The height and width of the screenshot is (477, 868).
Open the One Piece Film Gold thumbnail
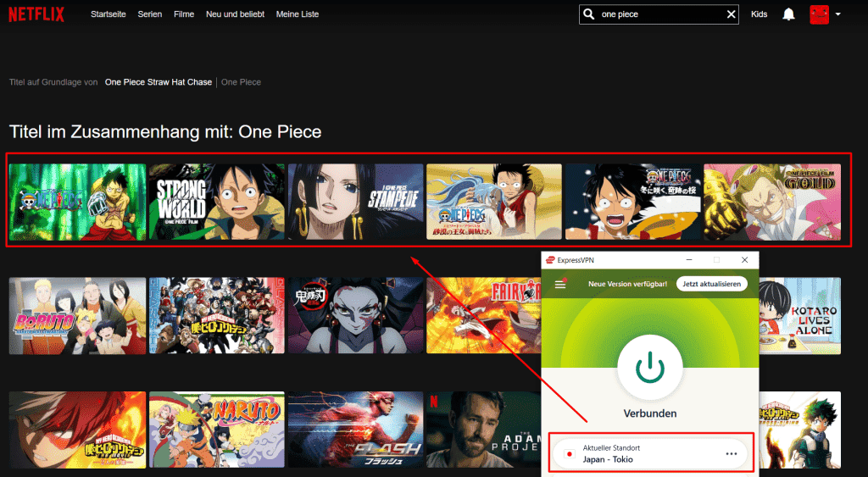pos(772,202)
